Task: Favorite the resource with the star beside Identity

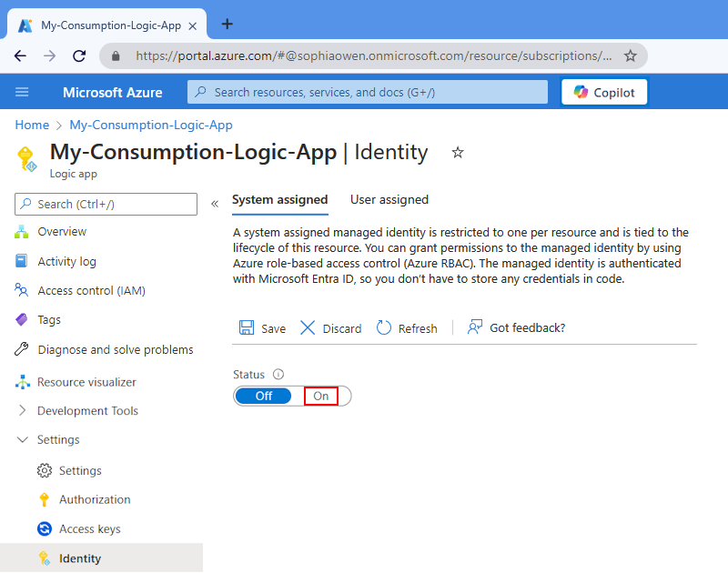Action: pyautogui.click(x=458, y=152)
